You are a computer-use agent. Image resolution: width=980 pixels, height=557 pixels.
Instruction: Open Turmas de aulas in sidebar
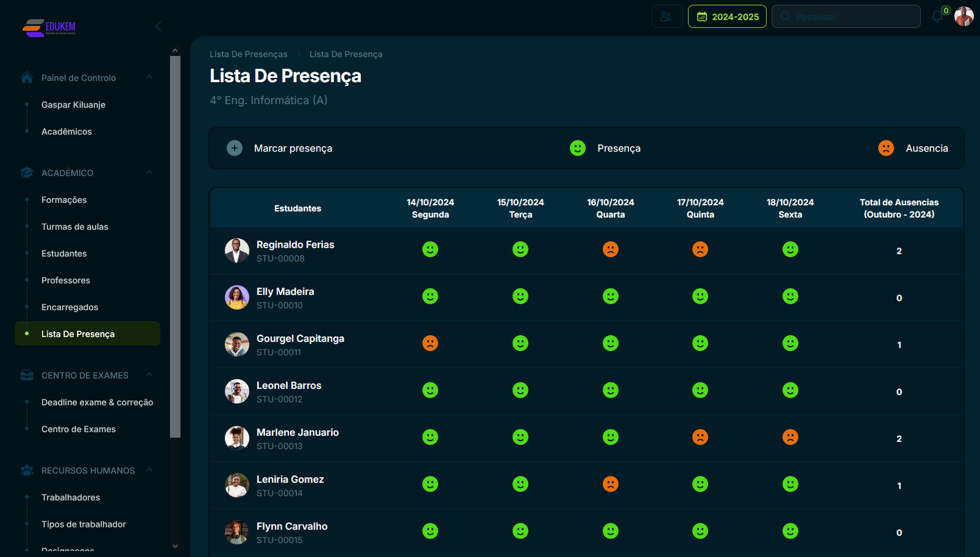tap(75, 227)
